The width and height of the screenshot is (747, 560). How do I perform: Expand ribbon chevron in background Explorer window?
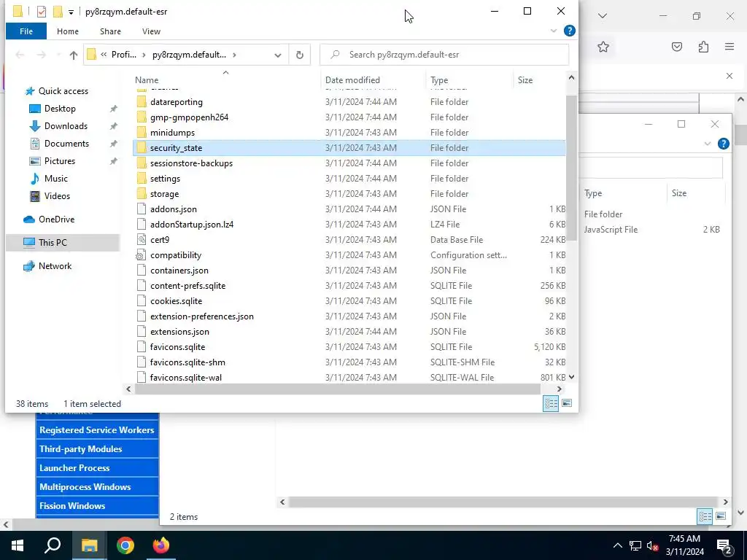click(x=708, y=144)
